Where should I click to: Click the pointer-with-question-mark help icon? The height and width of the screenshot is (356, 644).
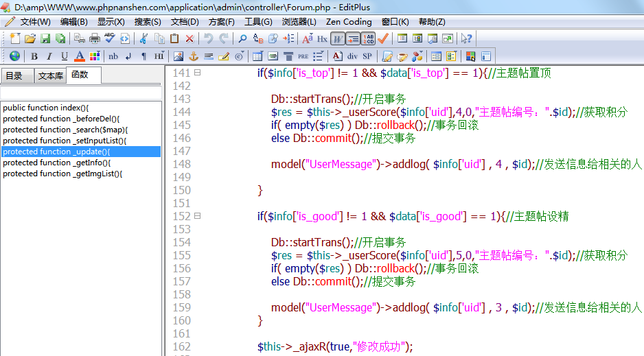coord(466,38)
